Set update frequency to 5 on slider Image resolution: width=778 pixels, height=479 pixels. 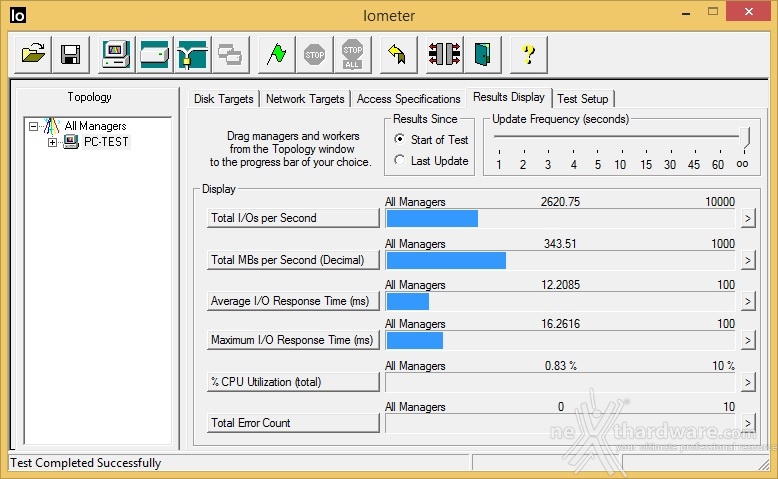click(598, 164)
